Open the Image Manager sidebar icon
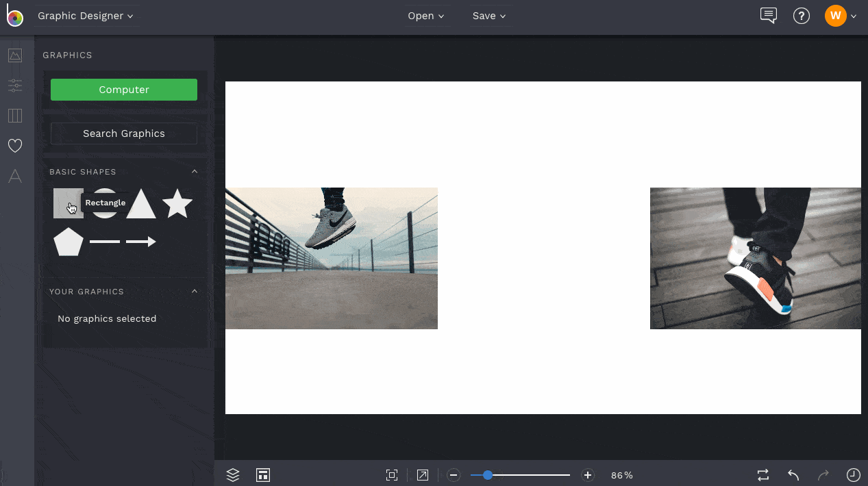 coord(15,55)
